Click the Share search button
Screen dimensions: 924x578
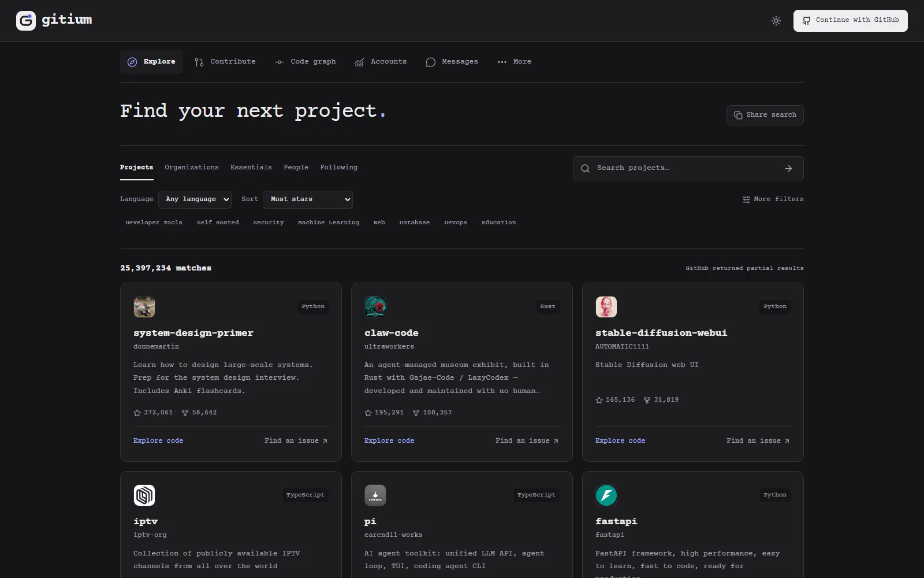[x=765, y=115]
